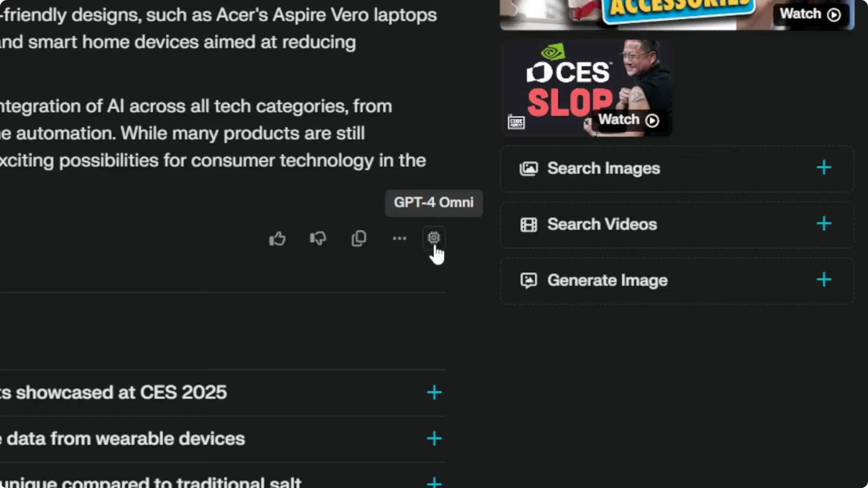The width and height of the screenshot is (868, 488).
Task: Copy the AI answer text
Action: 359,238
